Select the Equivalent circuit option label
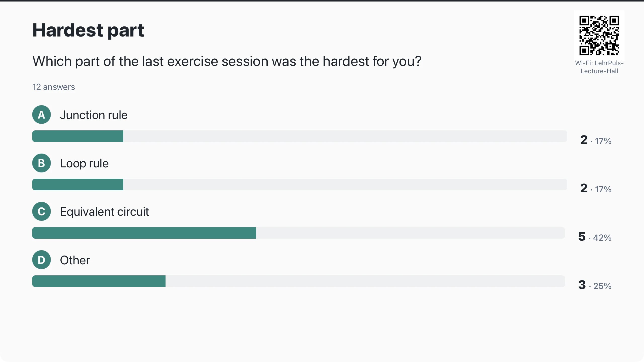This screenshot has width=644, height=362. coord(104,212)
